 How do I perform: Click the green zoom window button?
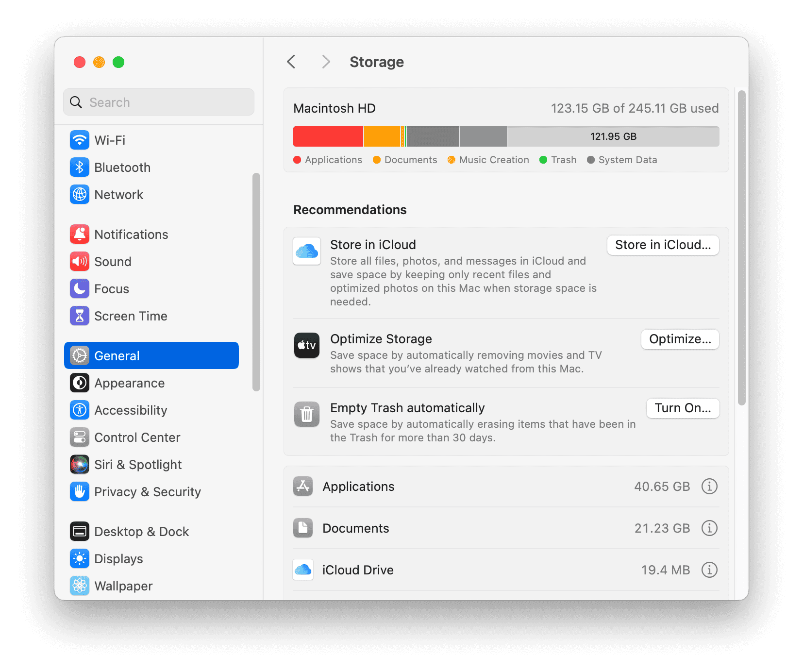[118, 62]
